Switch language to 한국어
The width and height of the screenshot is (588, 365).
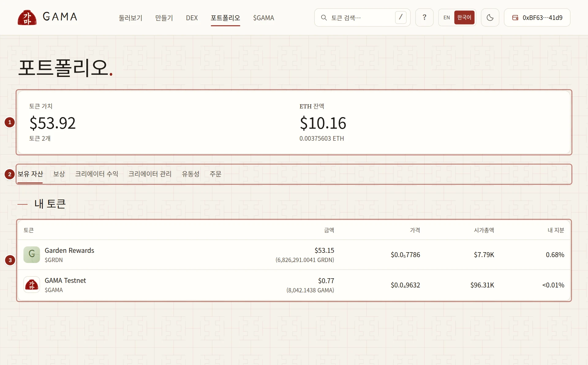pyautogui.click(x=464, y=17)
